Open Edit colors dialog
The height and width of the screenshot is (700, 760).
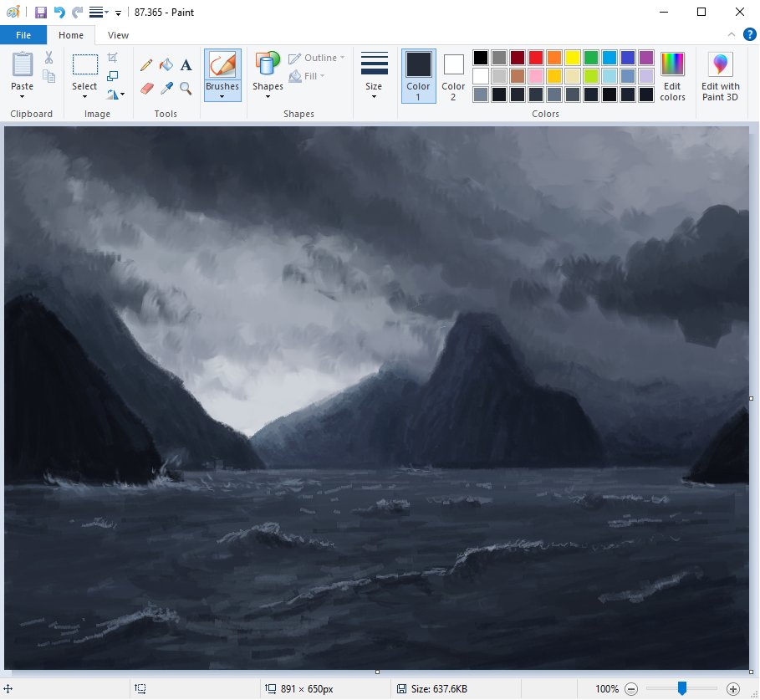point(672,76)
